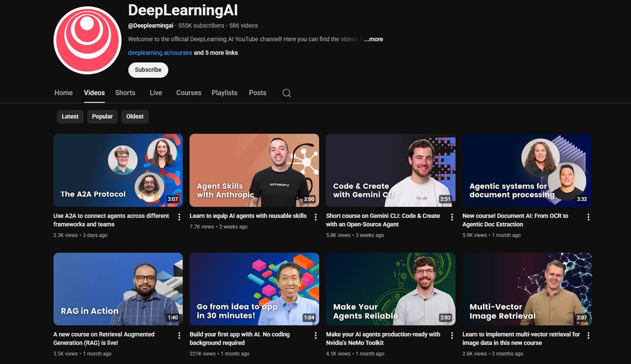Click the '2.3K views • 3 days ago' text
The height and width of the screenshot is (364, 631).
(x=80, y=235)
